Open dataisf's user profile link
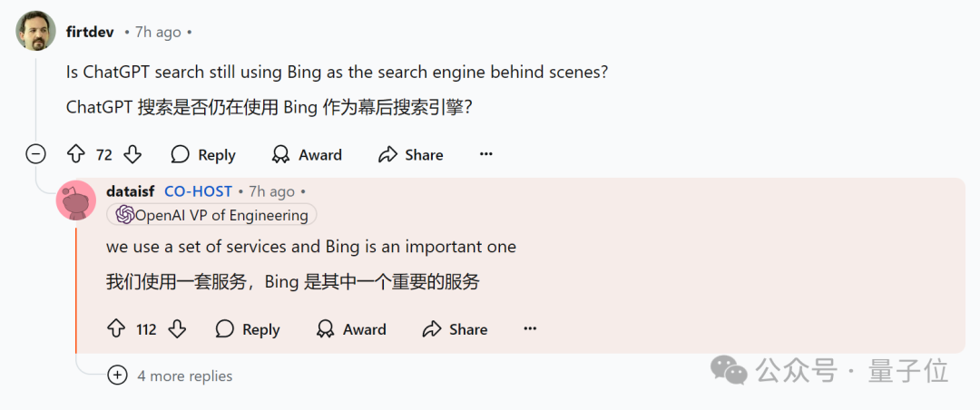 (x=131, y=191)
